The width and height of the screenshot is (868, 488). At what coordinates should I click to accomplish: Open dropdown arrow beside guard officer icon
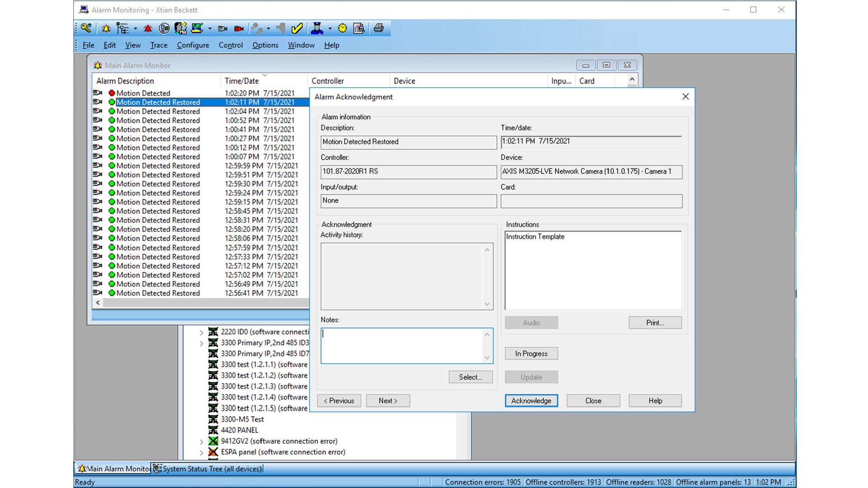click(x=330, y=28)
